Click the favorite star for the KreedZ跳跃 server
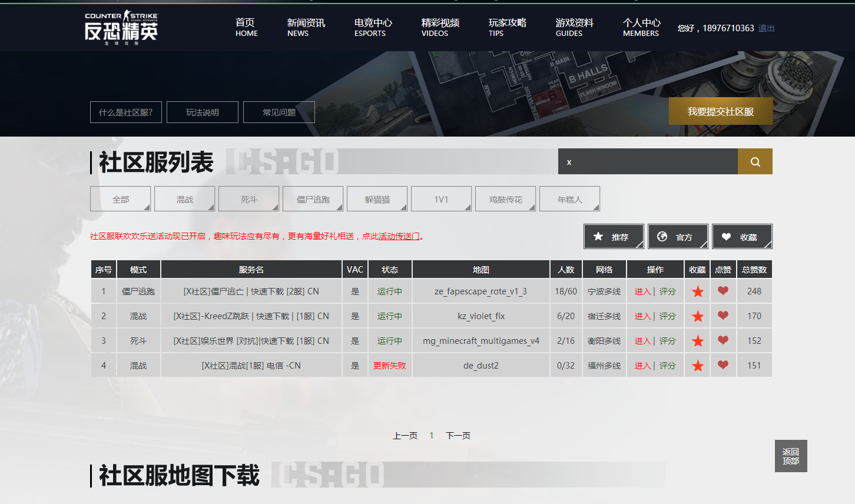 (x=697, y=316)
